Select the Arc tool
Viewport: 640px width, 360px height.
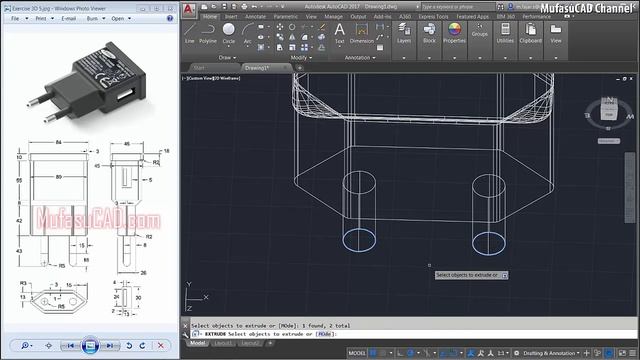pyautogui.click(x=247, y=33)
